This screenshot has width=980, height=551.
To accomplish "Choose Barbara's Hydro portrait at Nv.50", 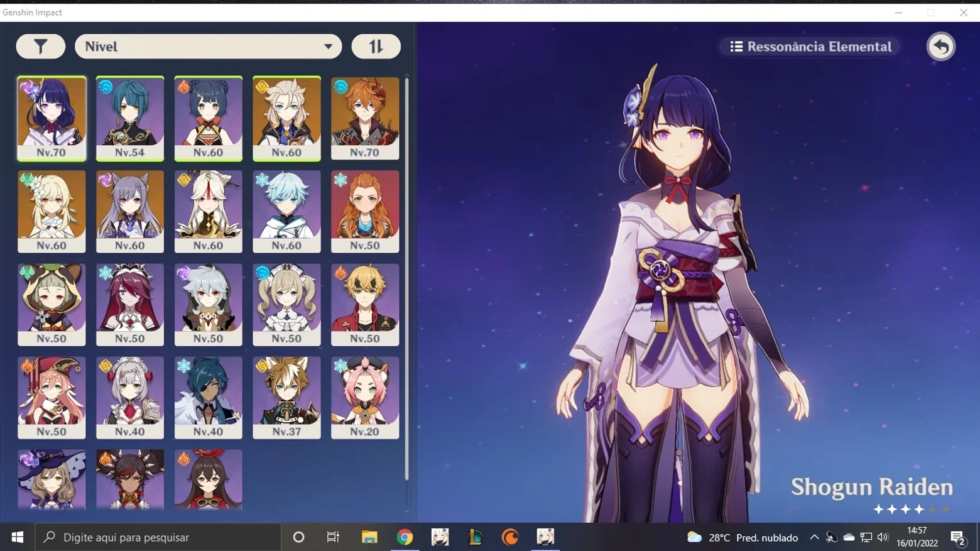I will pos(286,305).
